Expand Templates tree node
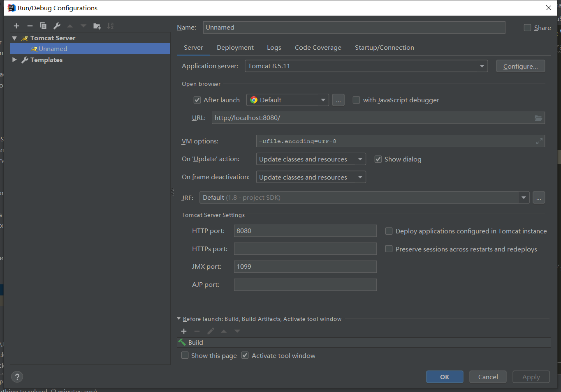561x392 pixels. coord(14,60)
